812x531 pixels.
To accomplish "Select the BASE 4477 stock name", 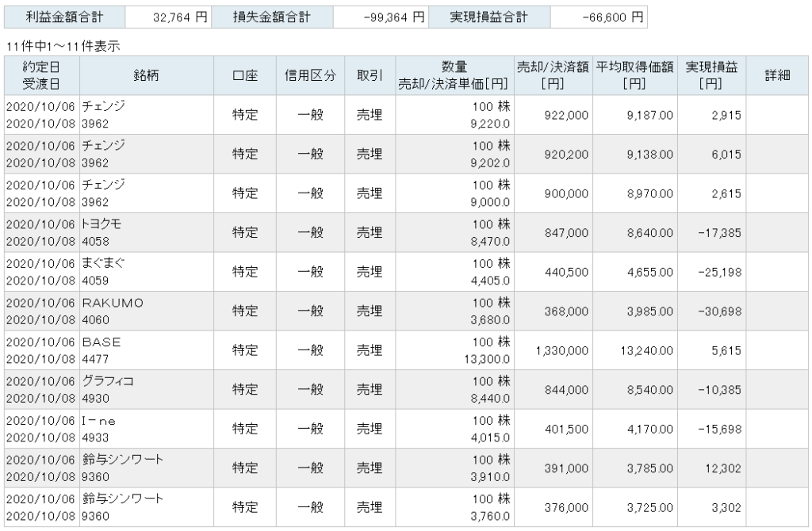I will [x=147, y=350].
